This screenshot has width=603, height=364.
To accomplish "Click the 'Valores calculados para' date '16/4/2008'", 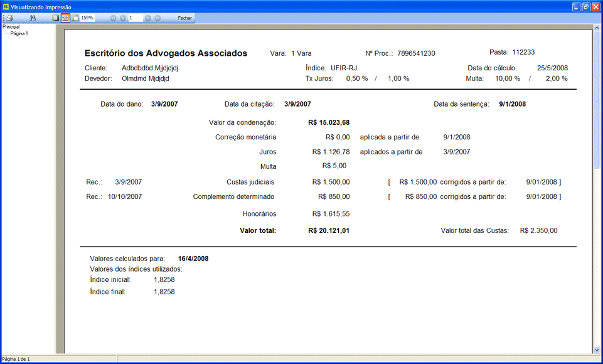I will [193, 259].
